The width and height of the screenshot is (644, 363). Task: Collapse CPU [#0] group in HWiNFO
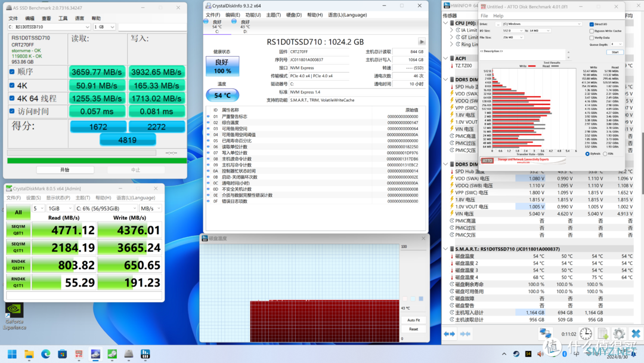pos(445,23)
